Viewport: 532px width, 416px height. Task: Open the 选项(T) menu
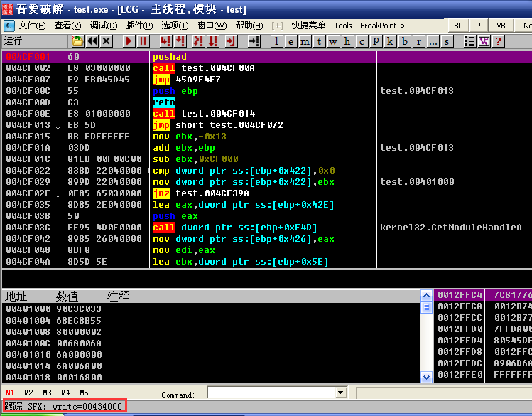click(175, 26)
